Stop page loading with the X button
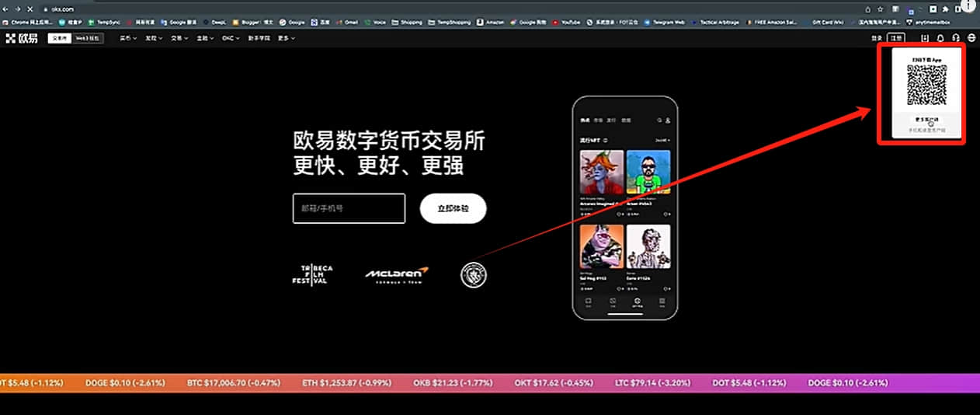 [29, 9]
